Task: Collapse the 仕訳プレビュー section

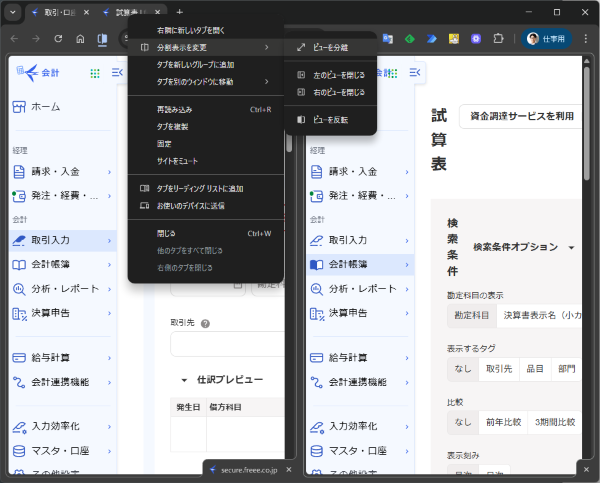Action: click(x=184, y=380)
